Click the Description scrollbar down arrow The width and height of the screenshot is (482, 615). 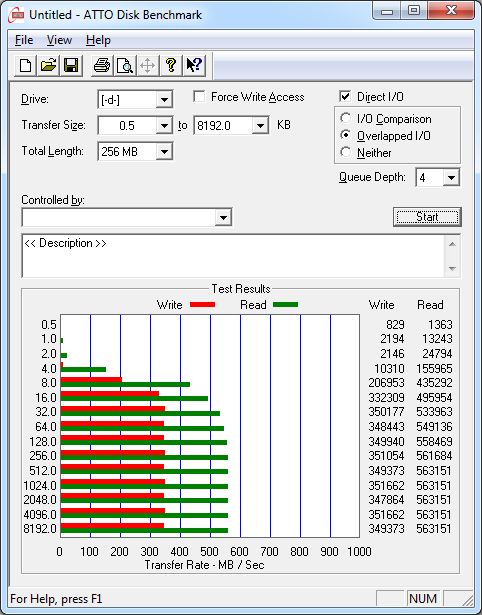(452, 268)
